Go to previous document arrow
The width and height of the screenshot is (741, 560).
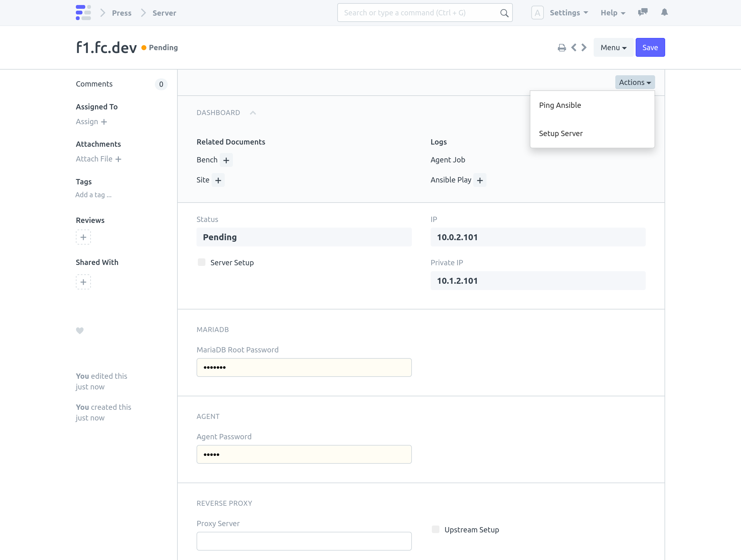[x=574, y=48]
